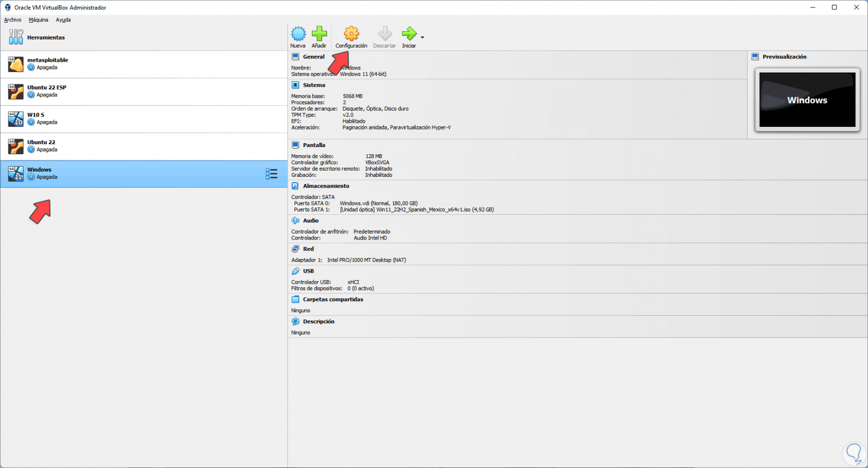Select the Ubuntu 22 ESP machine name
This screenshot has height=468, width=868.
click(47, 87)
